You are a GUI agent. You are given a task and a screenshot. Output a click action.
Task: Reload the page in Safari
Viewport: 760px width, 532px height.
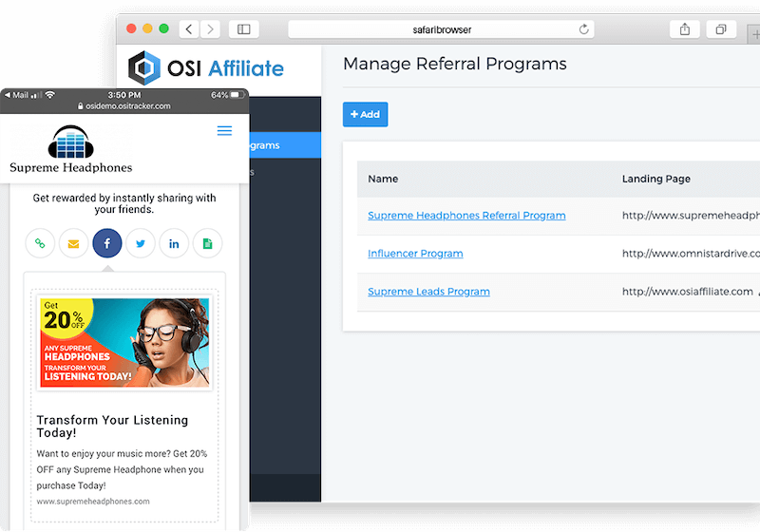[584, 29]
